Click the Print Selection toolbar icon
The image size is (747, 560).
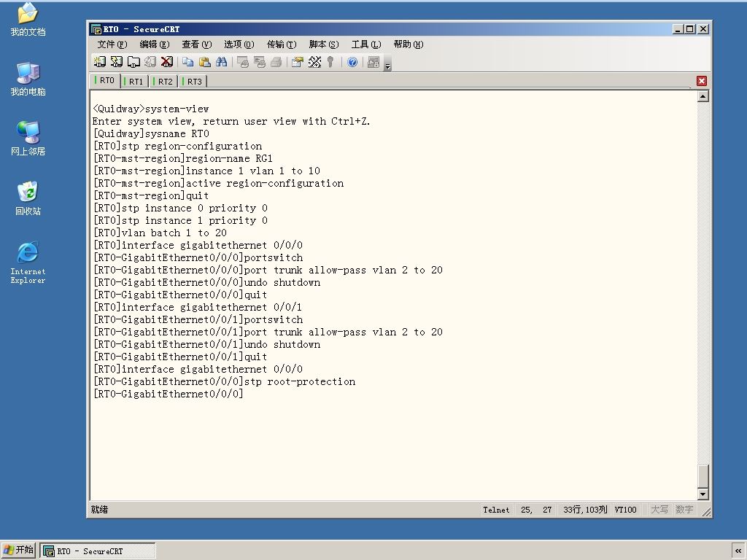(260, 62)
